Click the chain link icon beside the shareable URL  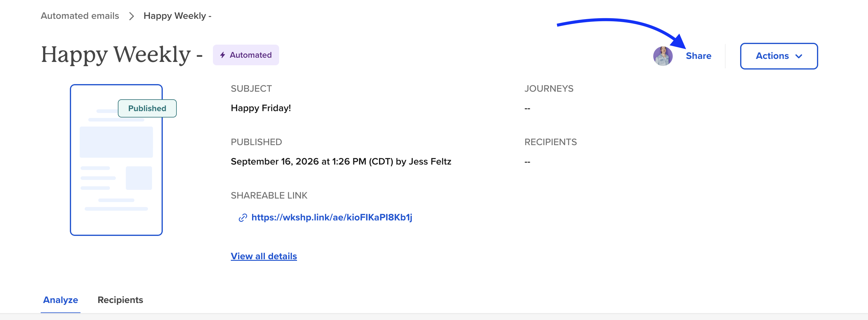[x=243, y=218]
